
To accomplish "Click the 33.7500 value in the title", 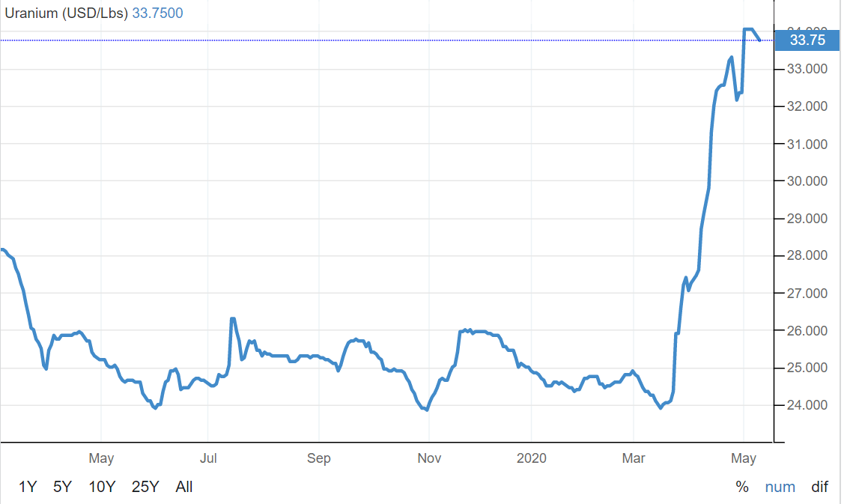I will click(x=158, y=13).
